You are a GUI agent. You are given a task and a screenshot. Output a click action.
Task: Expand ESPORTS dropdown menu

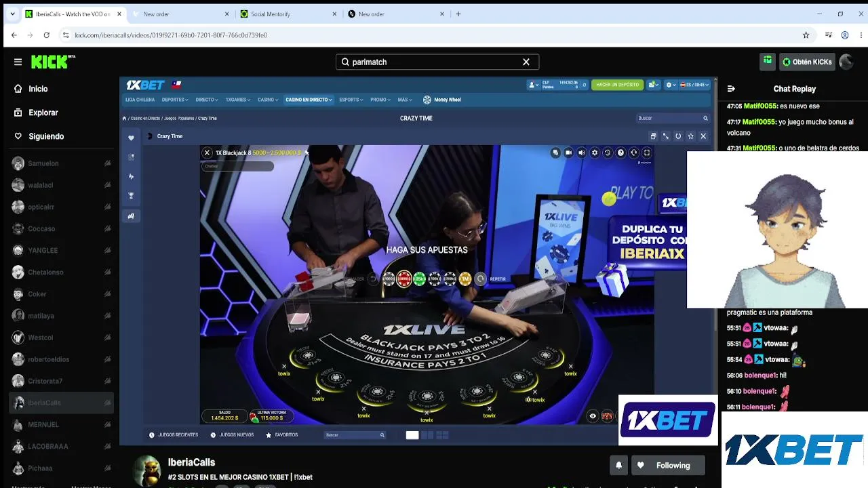click(x=351, y=100)
